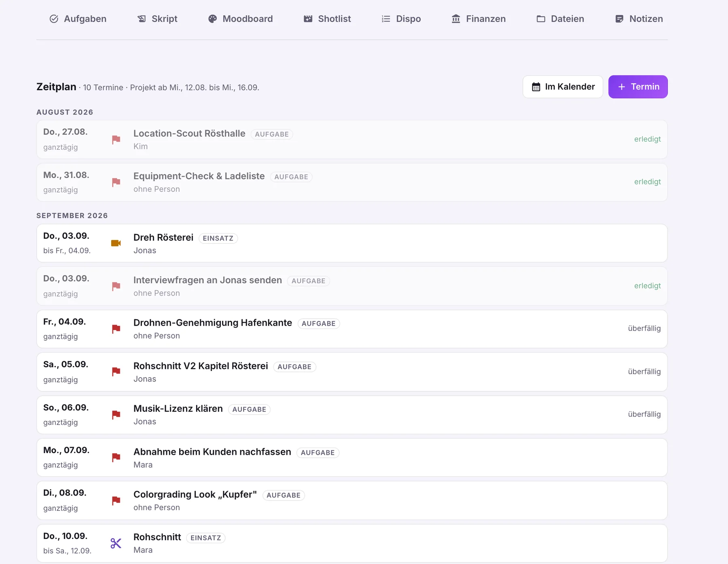Click the flag icon of Musik-Lizenz klären

pyautogui.click(x=116, y=415)
